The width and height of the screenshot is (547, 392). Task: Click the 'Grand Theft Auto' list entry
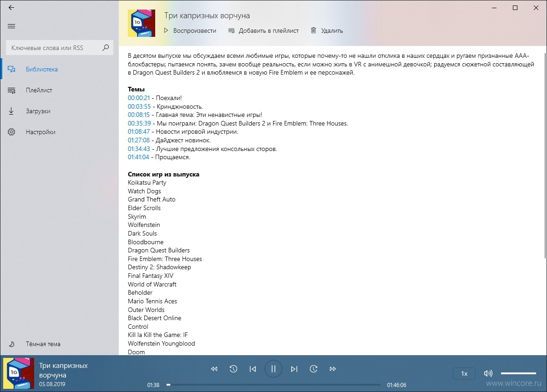pyautogui.click(x=152, y=200)
